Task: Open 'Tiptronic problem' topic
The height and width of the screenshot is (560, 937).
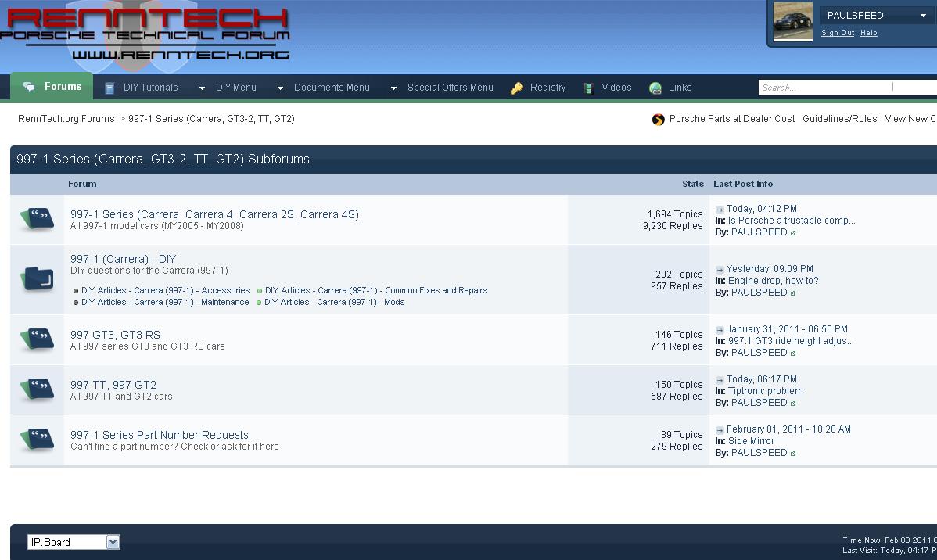Action: (766, 391)
